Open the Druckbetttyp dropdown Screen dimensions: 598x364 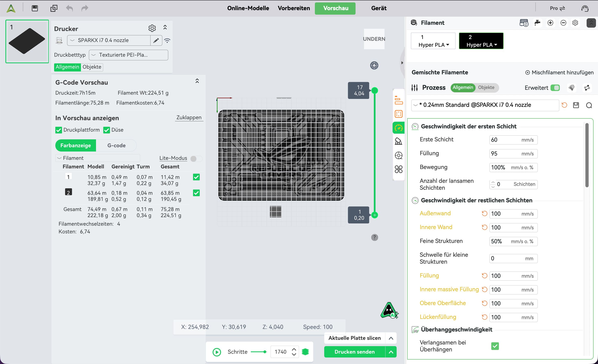pos(128,55)
